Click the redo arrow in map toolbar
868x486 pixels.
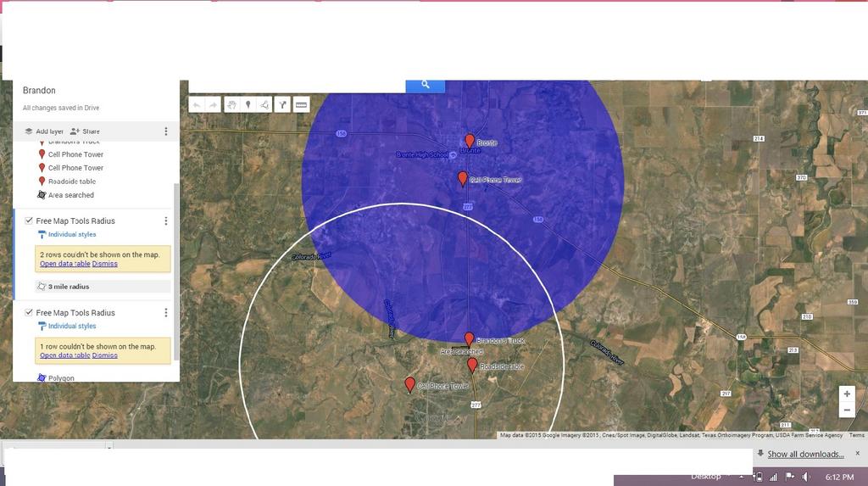pos(214,105)
